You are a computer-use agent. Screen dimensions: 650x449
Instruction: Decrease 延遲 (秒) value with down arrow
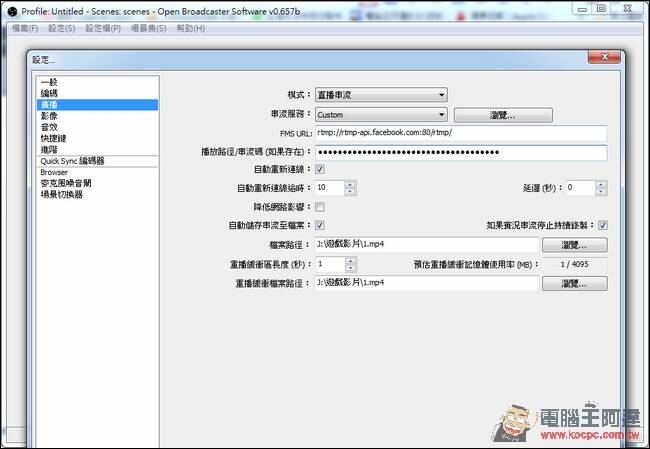601,192
